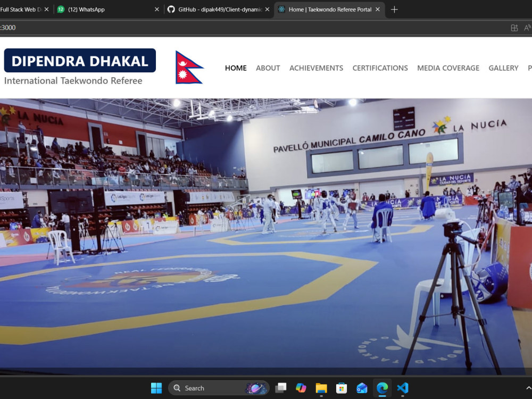
Task: Switch to Full Stack Web tab
Action: click(x=20, y=10)
